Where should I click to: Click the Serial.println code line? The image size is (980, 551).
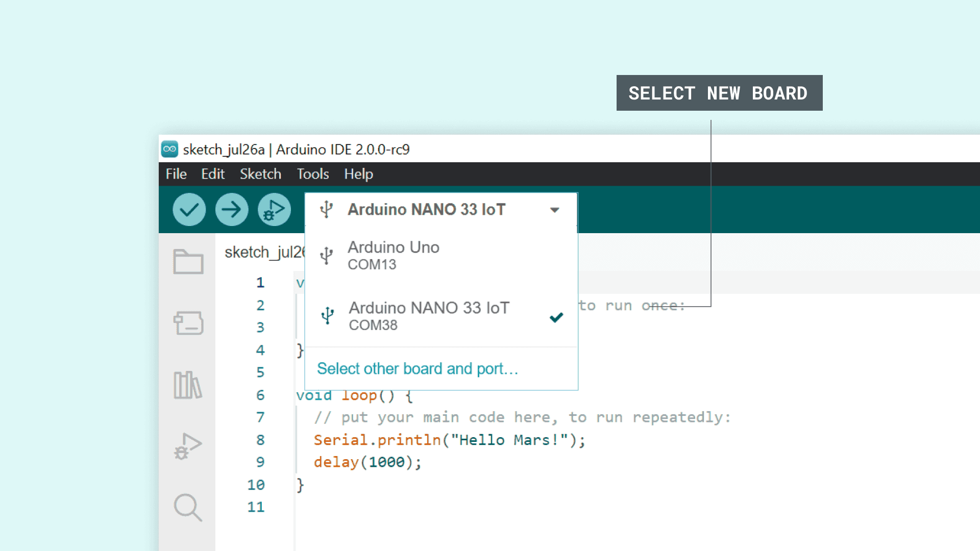(449, 440)
